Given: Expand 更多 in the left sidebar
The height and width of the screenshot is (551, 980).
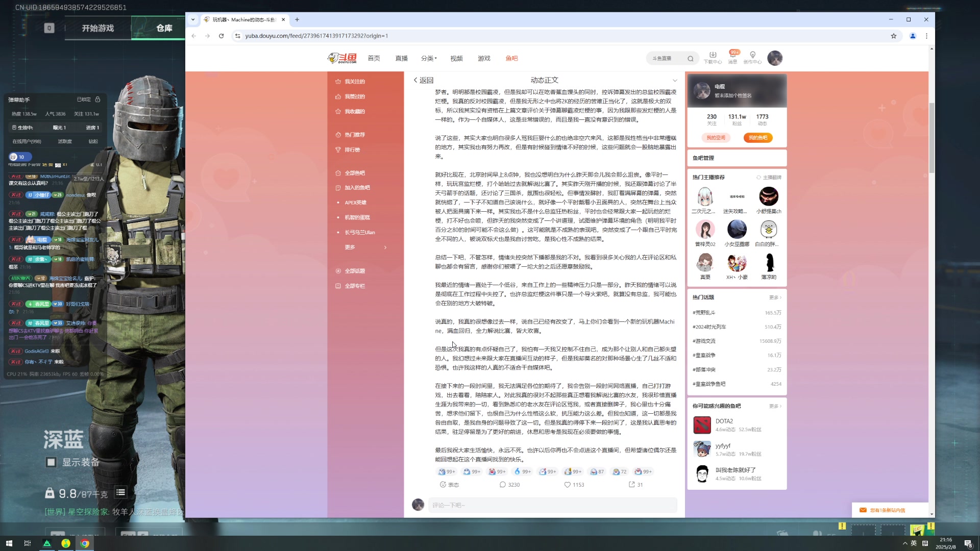Looking at the screenshot, I should (x=349, y=247).
